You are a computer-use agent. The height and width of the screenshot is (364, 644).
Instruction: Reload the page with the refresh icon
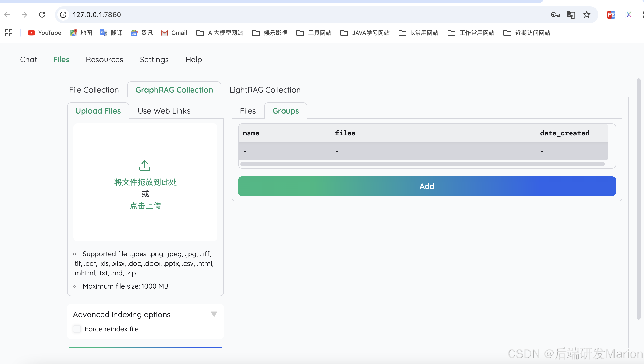(x=42, y=15)
